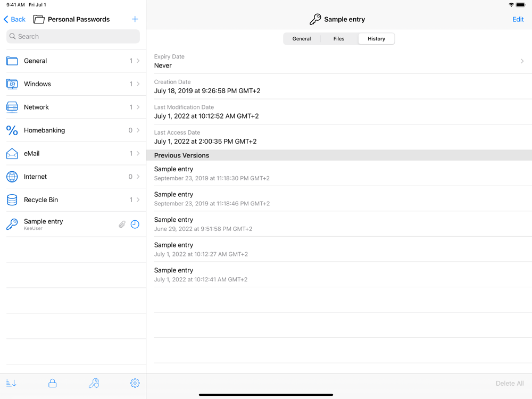Click the clock history icon on Sample entry

click(135, 225)
